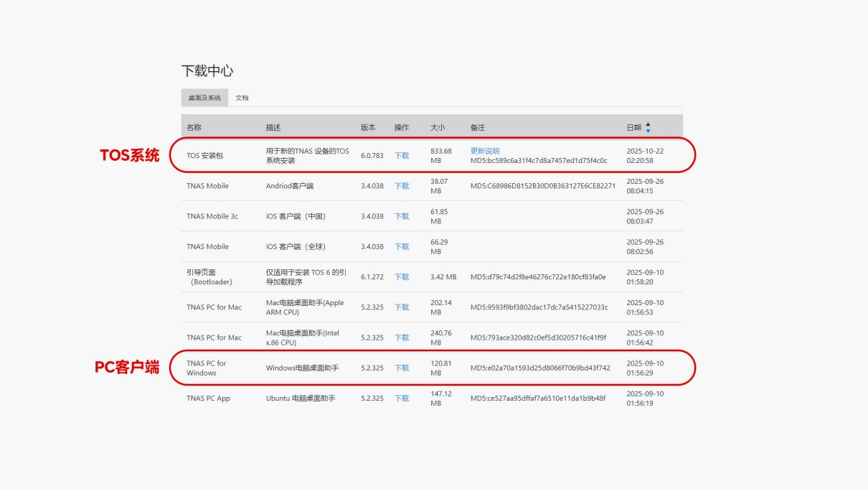Download TNAS PC for Windows
This screenshot has width=868, height=489.
tap(402, 368)
